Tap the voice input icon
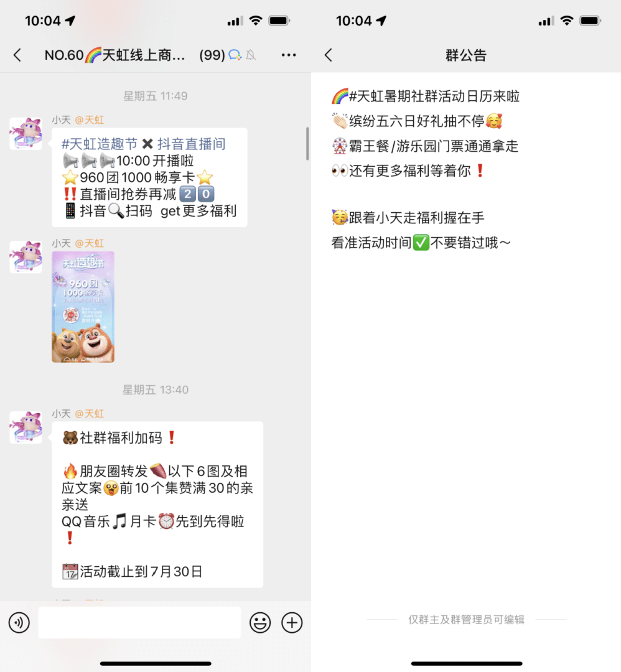 click(x=19, y=623)
